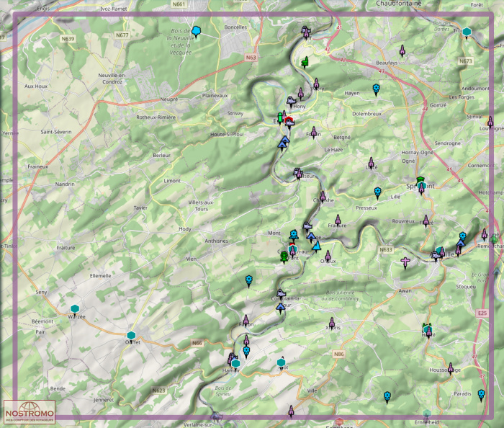Select the Rotheux-Rimière label

pyautogui.click(x=156, y=117)
